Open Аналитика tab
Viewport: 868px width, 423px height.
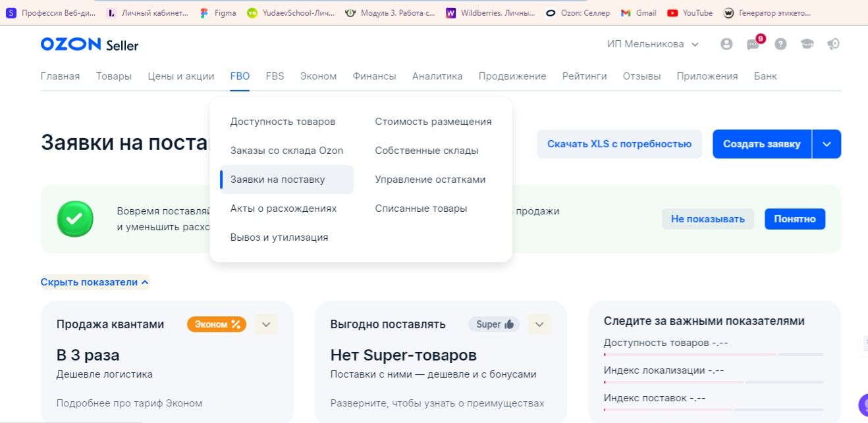pos(437,76)
